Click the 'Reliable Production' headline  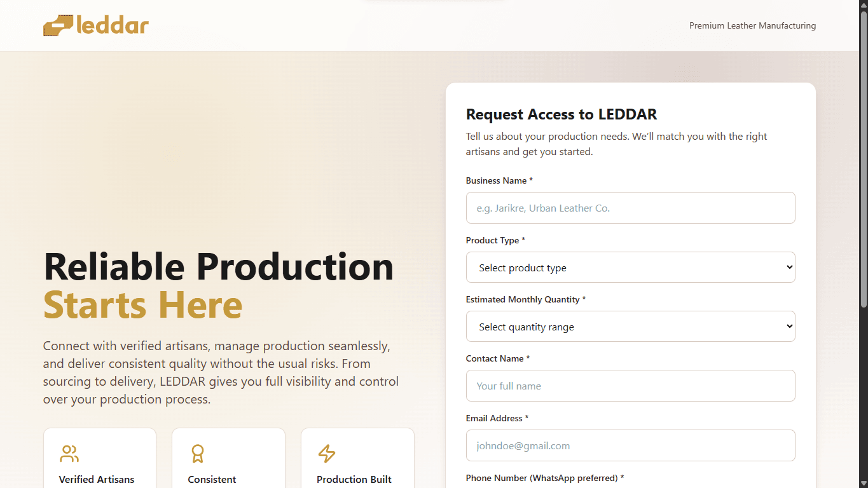coord(219,266)
